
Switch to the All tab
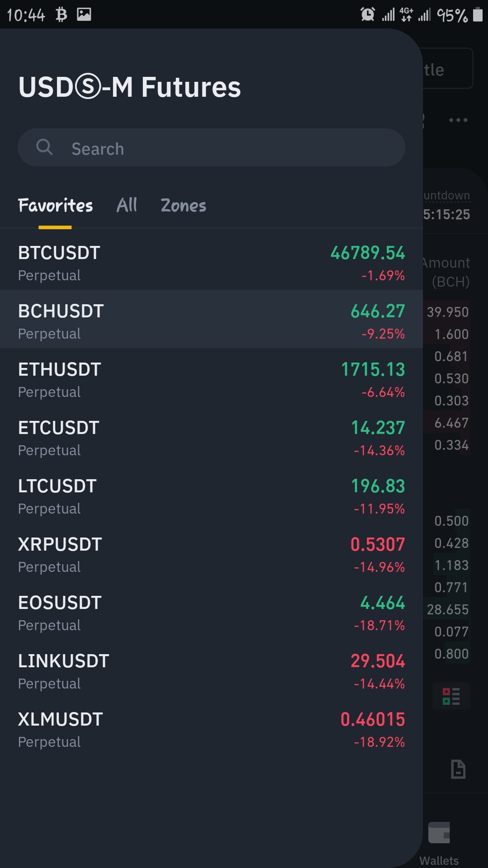click(127, 205)
